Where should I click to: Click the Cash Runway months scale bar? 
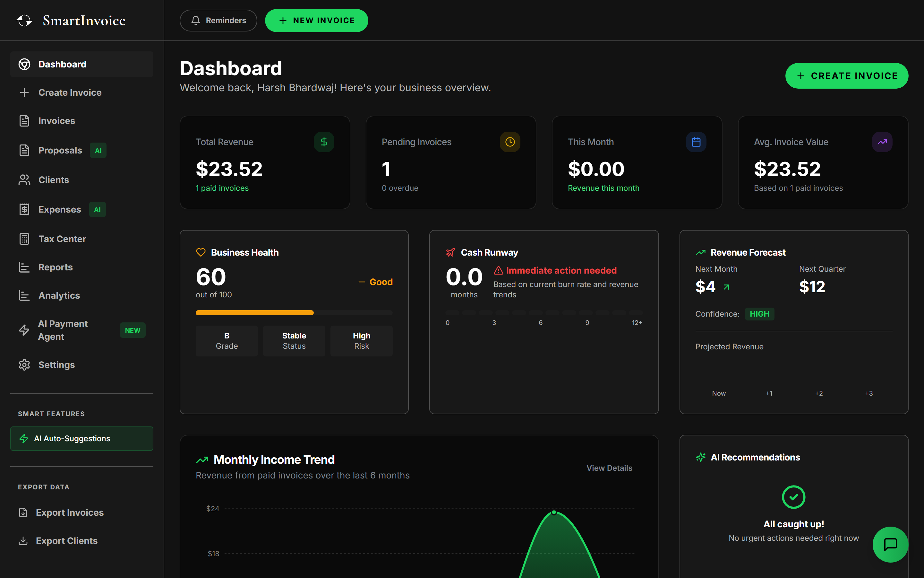544,313
